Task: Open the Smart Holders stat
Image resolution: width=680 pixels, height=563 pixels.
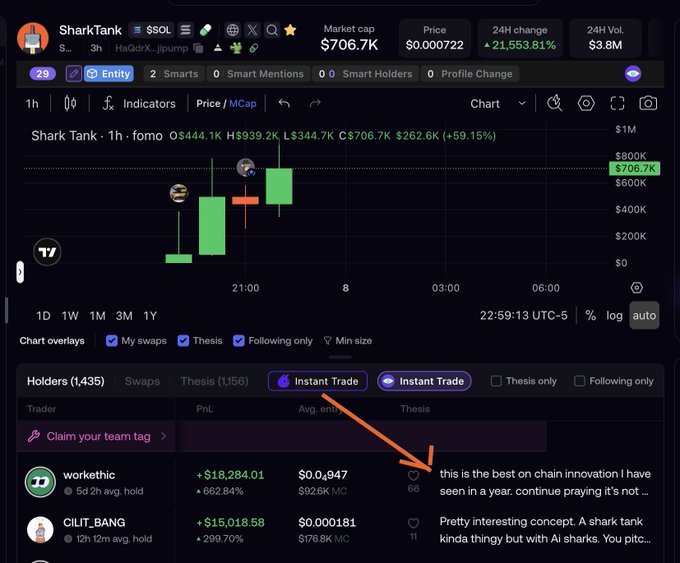Action: 365,74
